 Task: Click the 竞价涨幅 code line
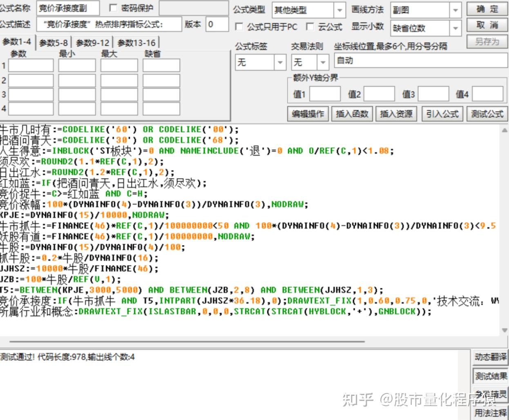pos(154,204)
